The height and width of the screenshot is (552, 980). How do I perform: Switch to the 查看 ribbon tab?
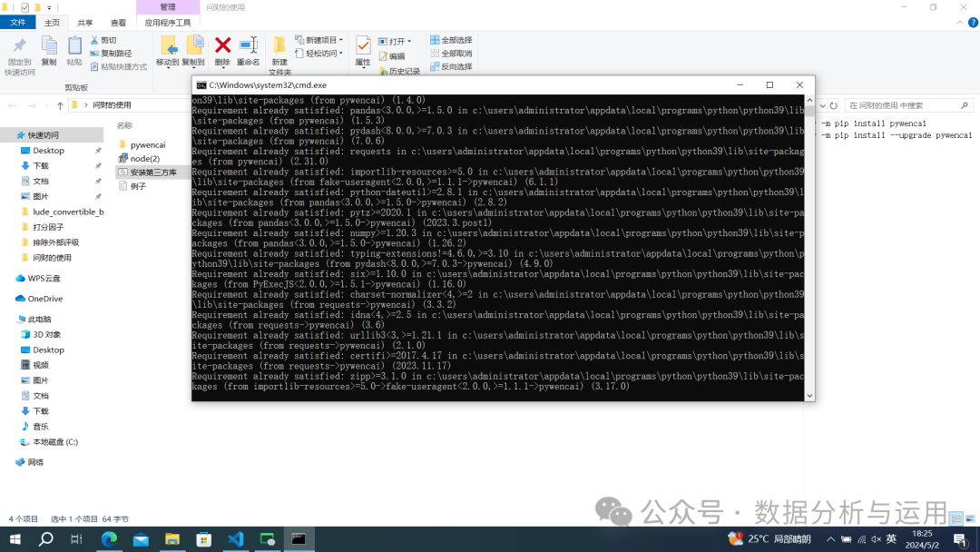[118, 23]
